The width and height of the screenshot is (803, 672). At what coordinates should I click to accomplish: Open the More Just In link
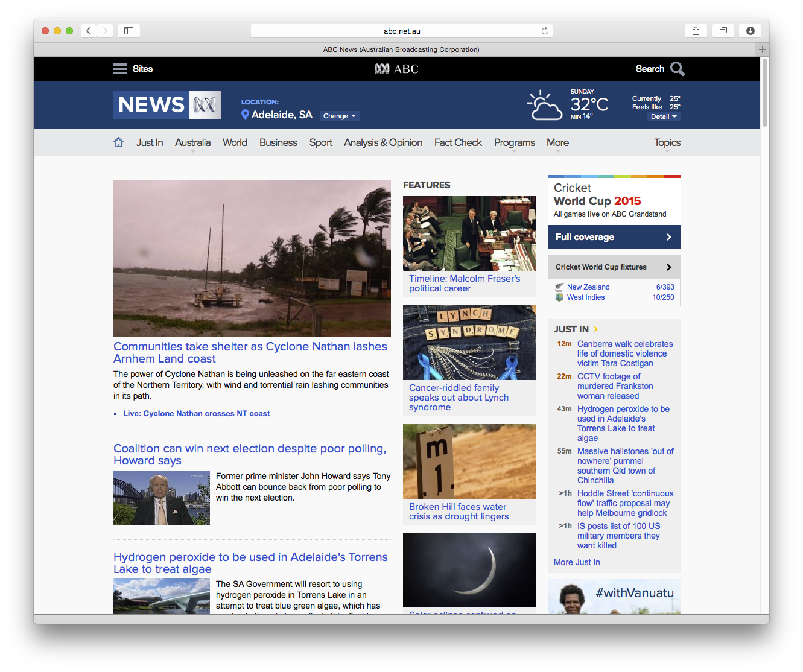(x=577, y=562)
